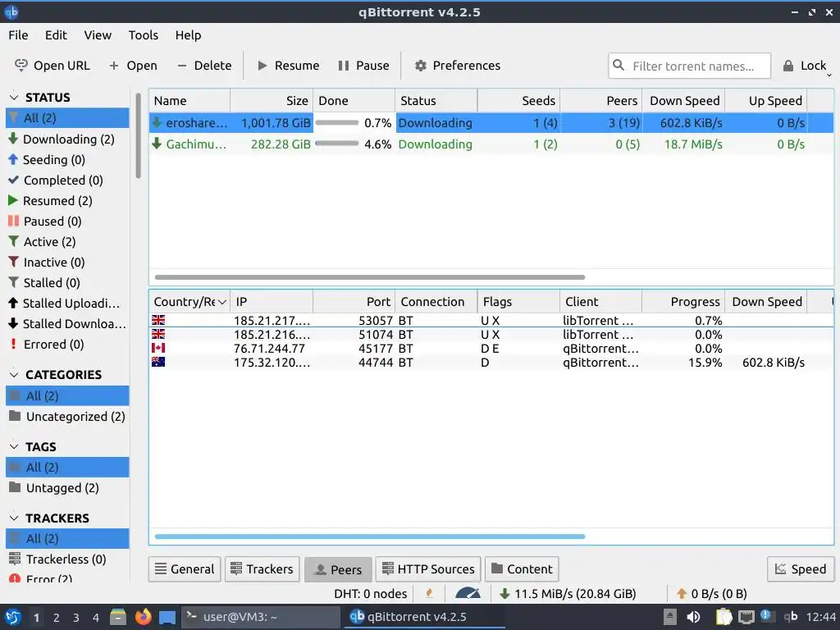Click the Gachimu torrent progress bar
This screenshot has height=630, width=840.
337,144
